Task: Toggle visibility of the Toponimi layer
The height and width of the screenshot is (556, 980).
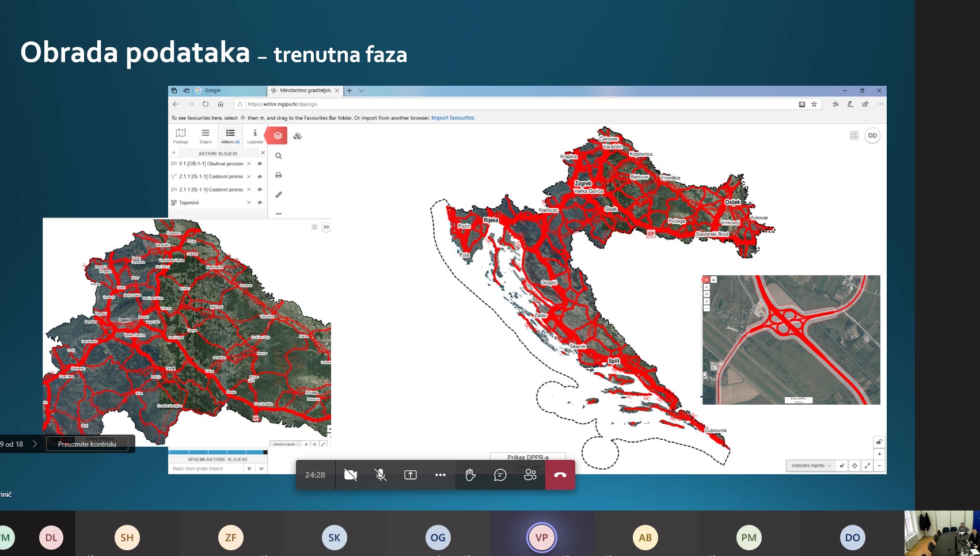Action: coord(260,203)
